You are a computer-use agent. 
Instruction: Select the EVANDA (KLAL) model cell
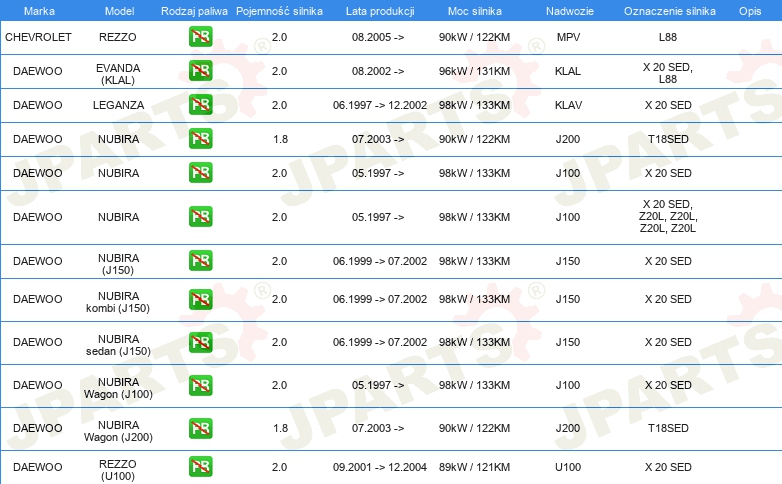coord(118,74)
